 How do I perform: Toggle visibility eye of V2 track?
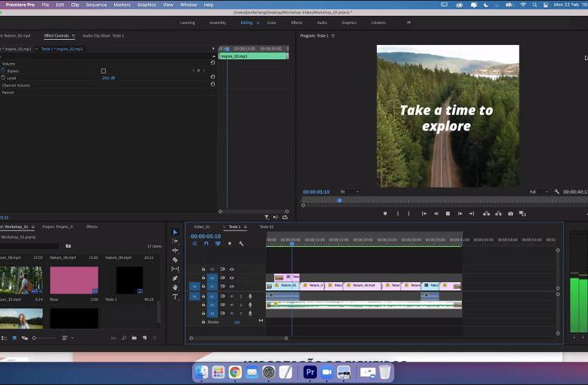232,278
